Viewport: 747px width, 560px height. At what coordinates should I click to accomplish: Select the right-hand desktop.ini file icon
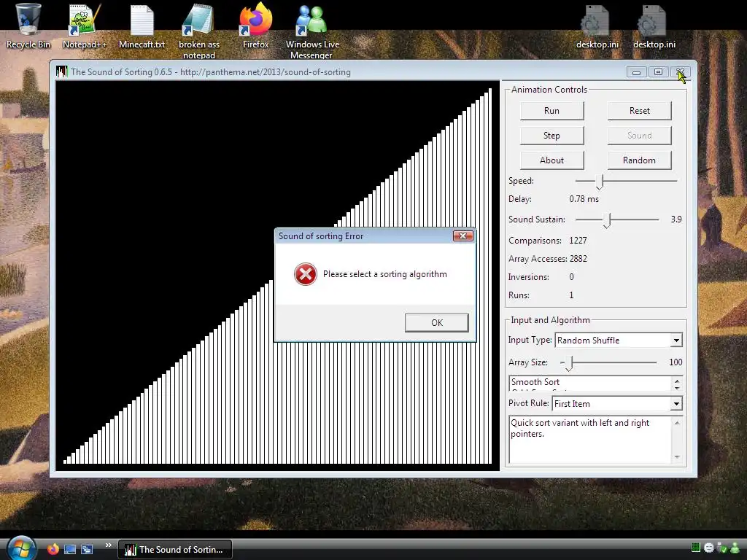click(654, 27)
